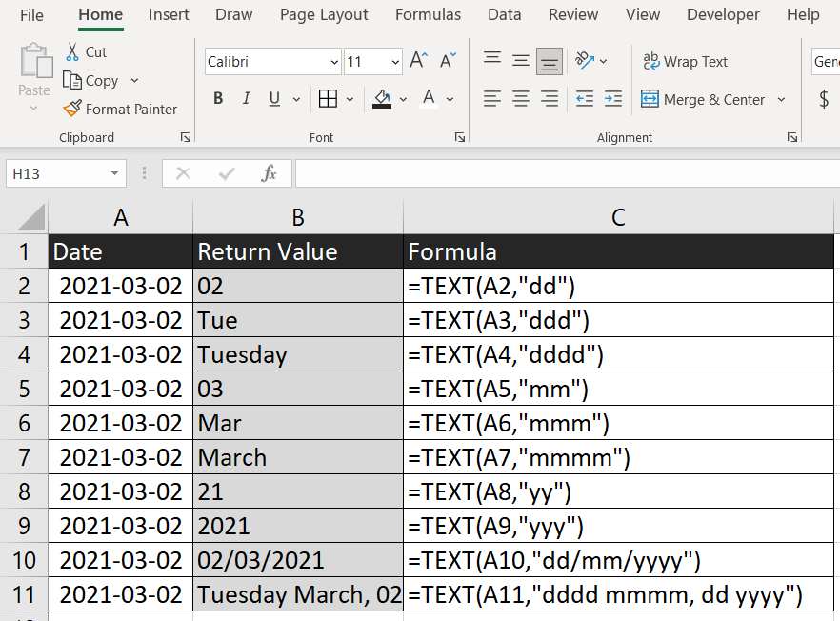
Task: Click the Cut scissors icon
Action: (72, 51)
